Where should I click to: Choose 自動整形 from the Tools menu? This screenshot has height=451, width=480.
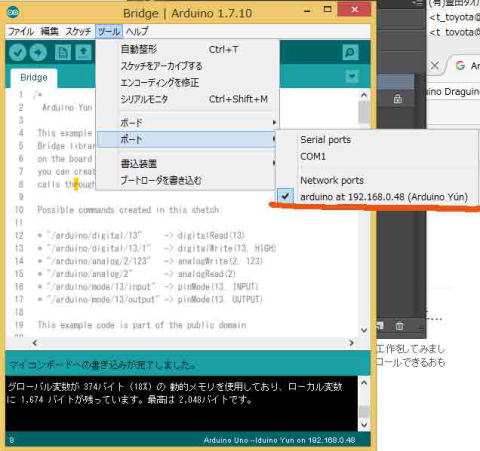pos(188,50)
